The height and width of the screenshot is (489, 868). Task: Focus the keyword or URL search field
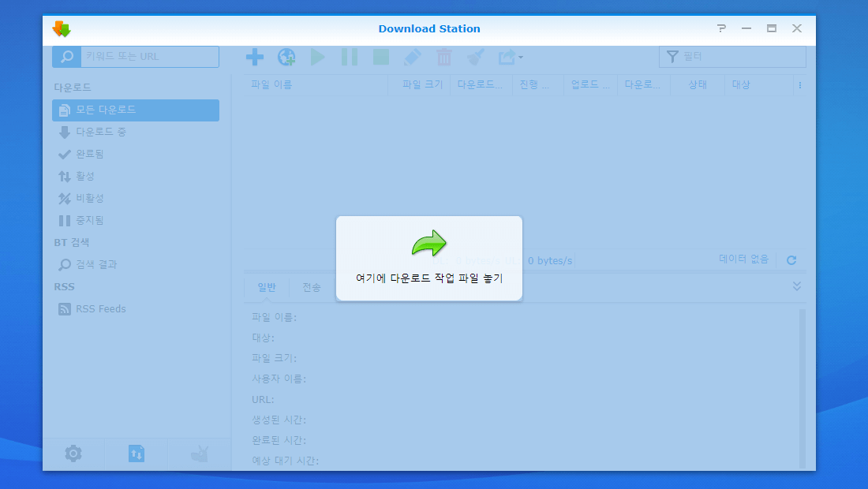[149, 57]
